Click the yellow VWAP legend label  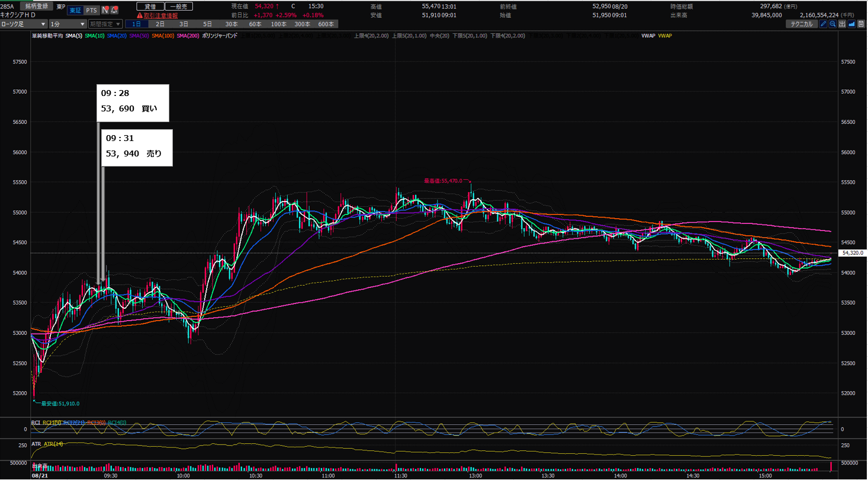click(x=665, y=36)
